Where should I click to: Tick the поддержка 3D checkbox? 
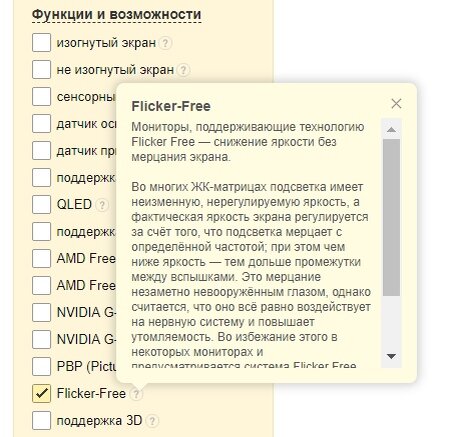pos(41,420)
